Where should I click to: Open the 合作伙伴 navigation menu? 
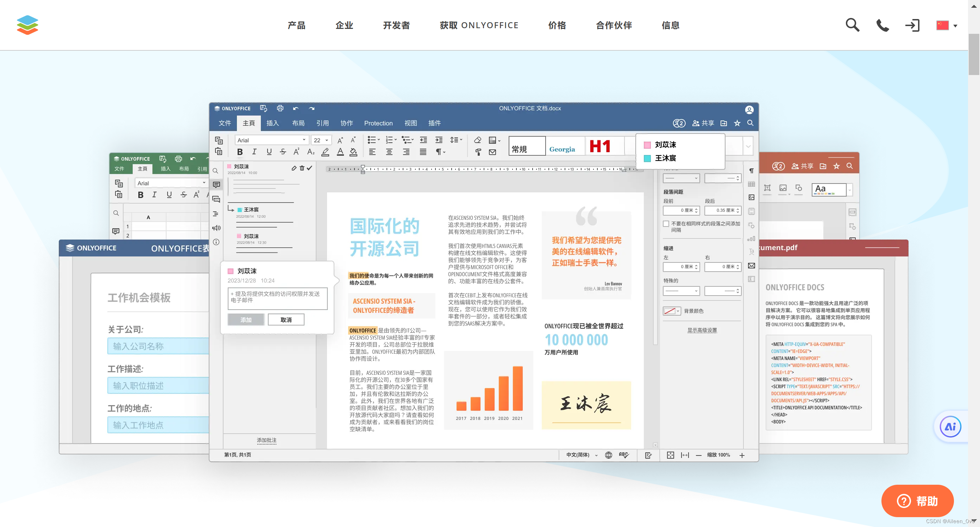tap(614, 25)
